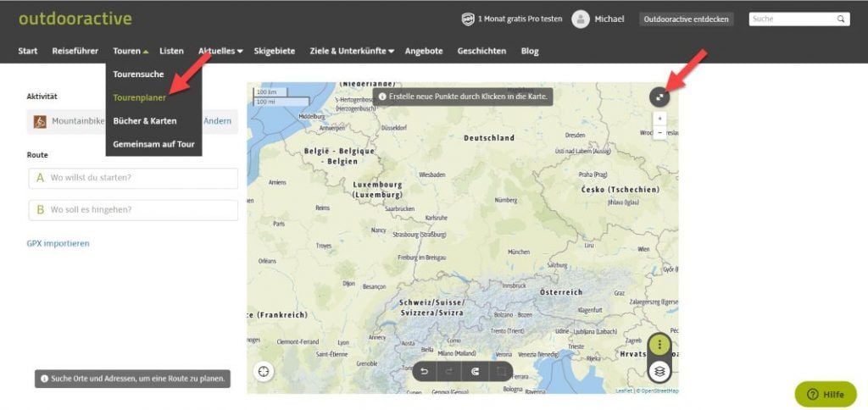This screenshot has height=410, width=868.
Task: Click the Outdooractive entdecken button
Action: (686, 19)
